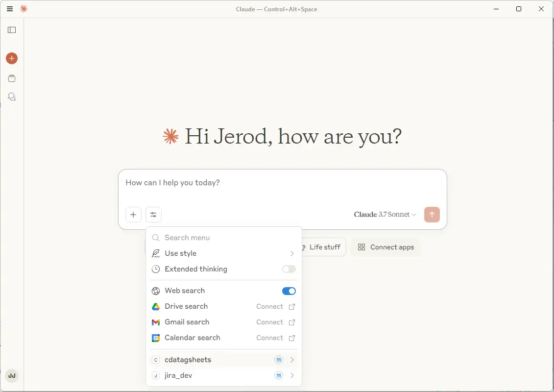Open the chats history icon
The height and width of the screenshot is (392, 554).
(x=12, y=97)
